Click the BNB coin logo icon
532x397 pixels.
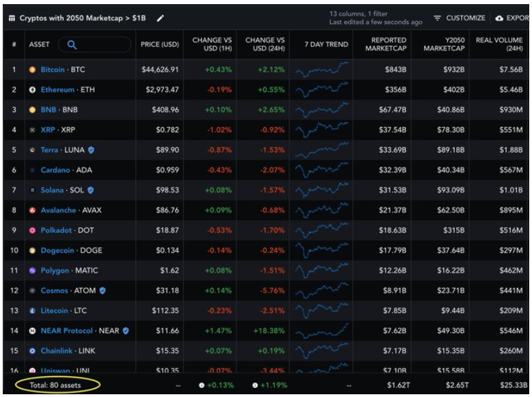point(32,110)
